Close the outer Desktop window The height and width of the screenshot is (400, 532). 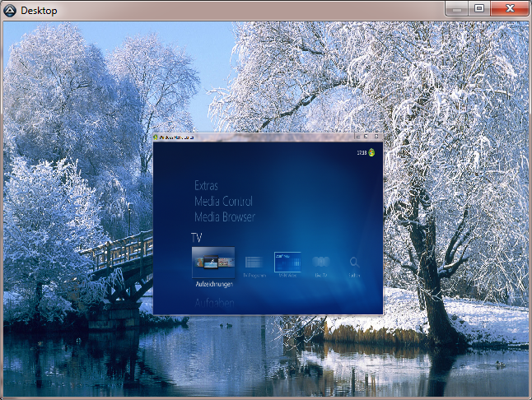click(x=509, y=7)
